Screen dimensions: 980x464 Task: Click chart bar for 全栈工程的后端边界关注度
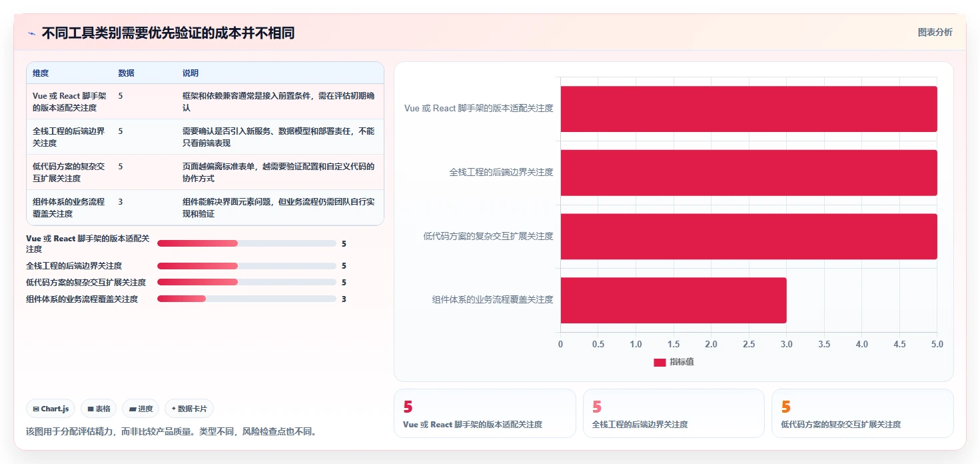tap(749, 173)
